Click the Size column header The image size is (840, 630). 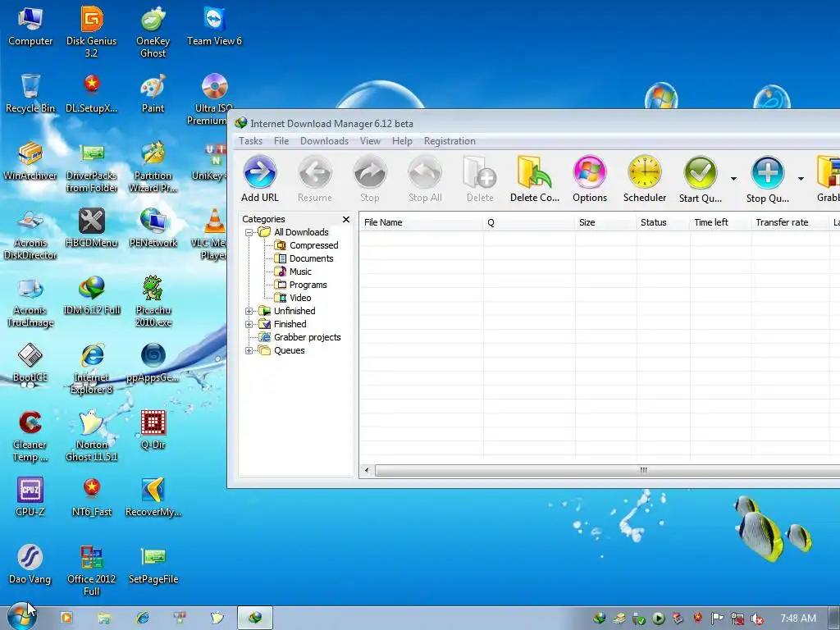[x=605, y=222]
